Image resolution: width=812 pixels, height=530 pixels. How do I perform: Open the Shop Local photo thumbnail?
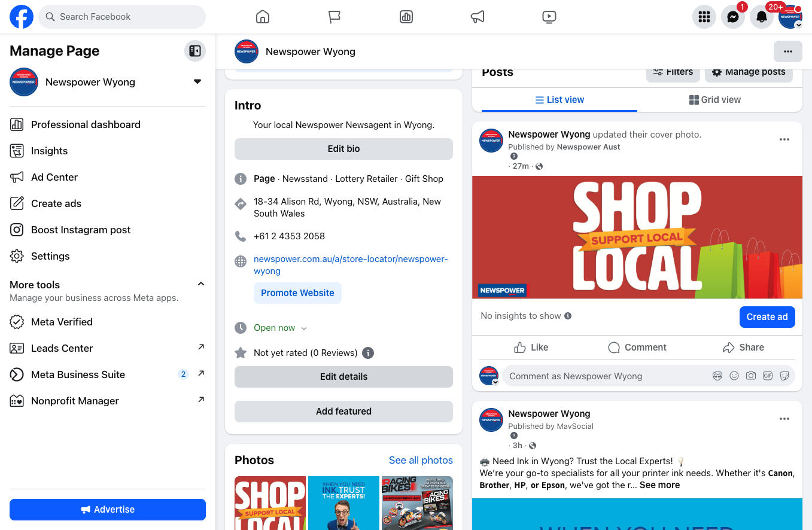[x=270, y=503]
